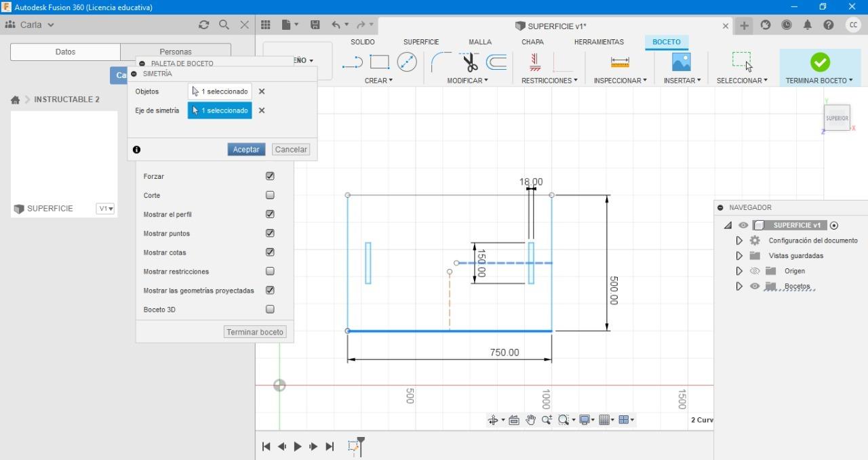
Task: Open the Help question mark
Action: coord(829,25)
